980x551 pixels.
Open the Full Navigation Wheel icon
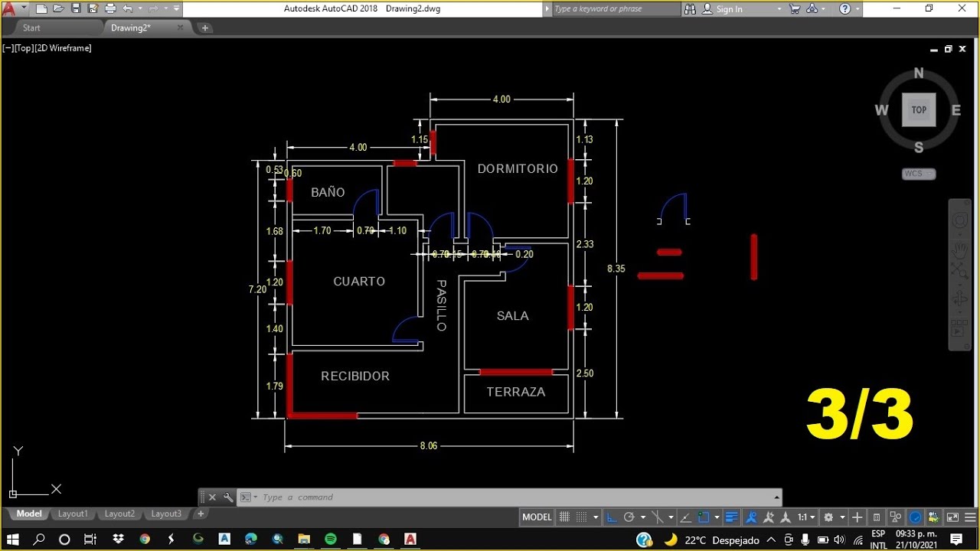pos(959,221)
